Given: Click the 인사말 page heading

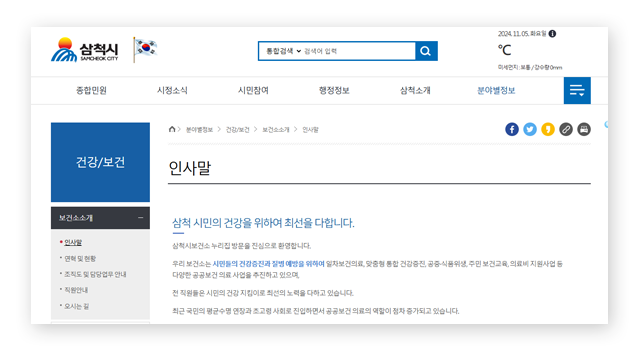Looking at the screenshot, I should click(190, 168).
